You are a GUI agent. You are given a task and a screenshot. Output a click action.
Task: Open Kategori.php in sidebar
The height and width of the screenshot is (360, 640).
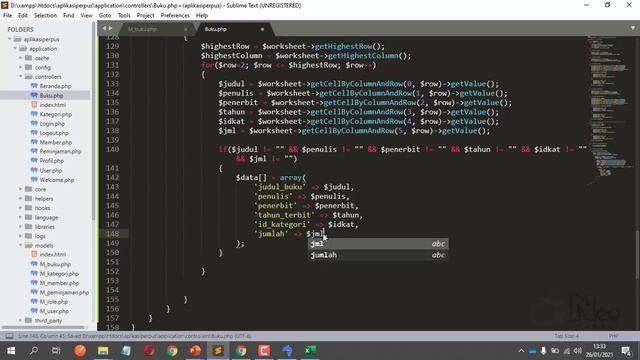56,114
